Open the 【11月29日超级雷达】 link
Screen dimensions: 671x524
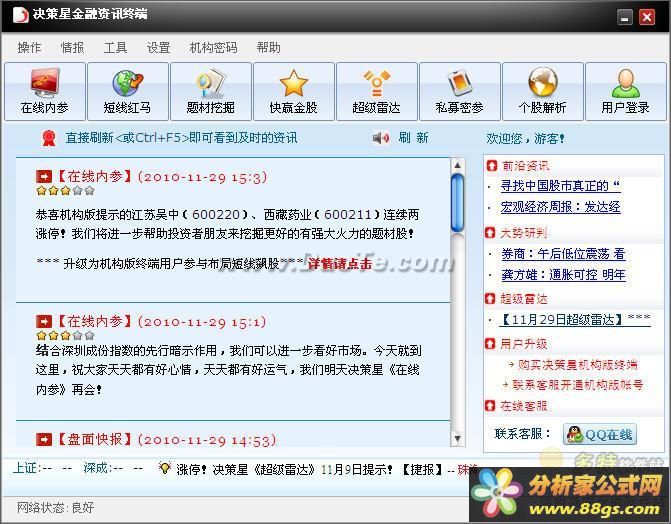(x=575, y=320)
